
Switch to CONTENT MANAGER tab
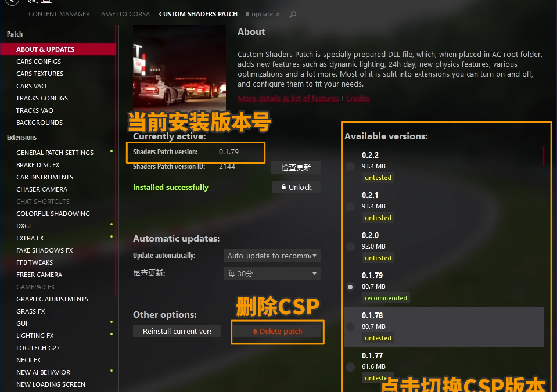coord(59,14)
